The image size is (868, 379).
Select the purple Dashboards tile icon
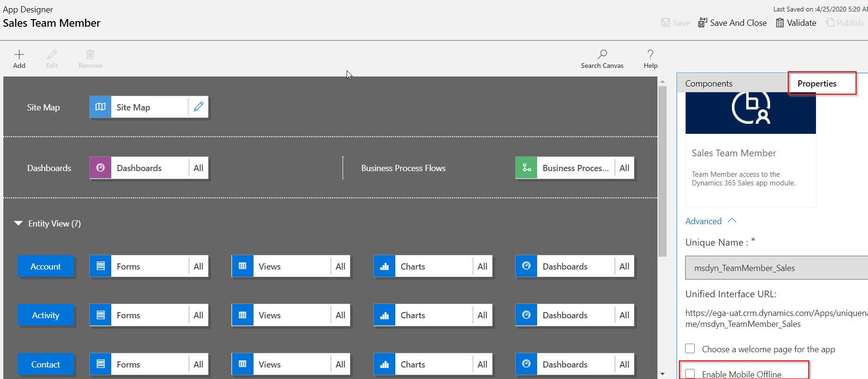(x=100, y=168)
